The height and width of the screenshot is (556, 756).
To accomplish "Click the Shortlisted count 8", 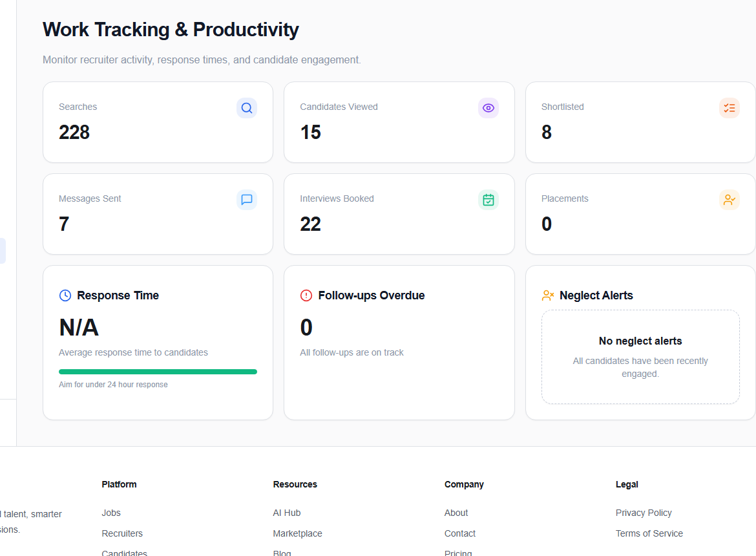I will pyautogui.click(x=546, y=132).
